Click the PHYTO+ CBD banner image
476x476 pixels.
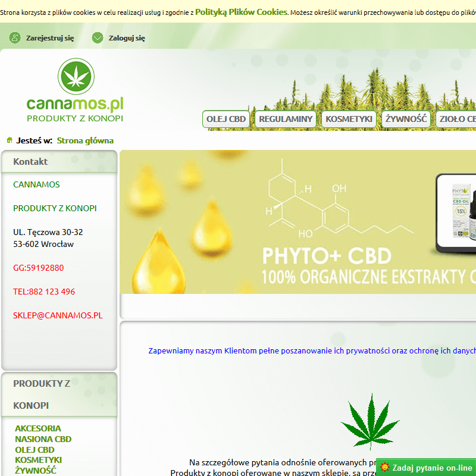[297, 222]
